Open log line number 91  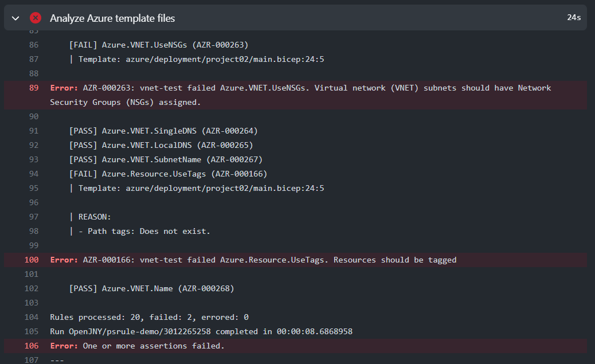34,131
